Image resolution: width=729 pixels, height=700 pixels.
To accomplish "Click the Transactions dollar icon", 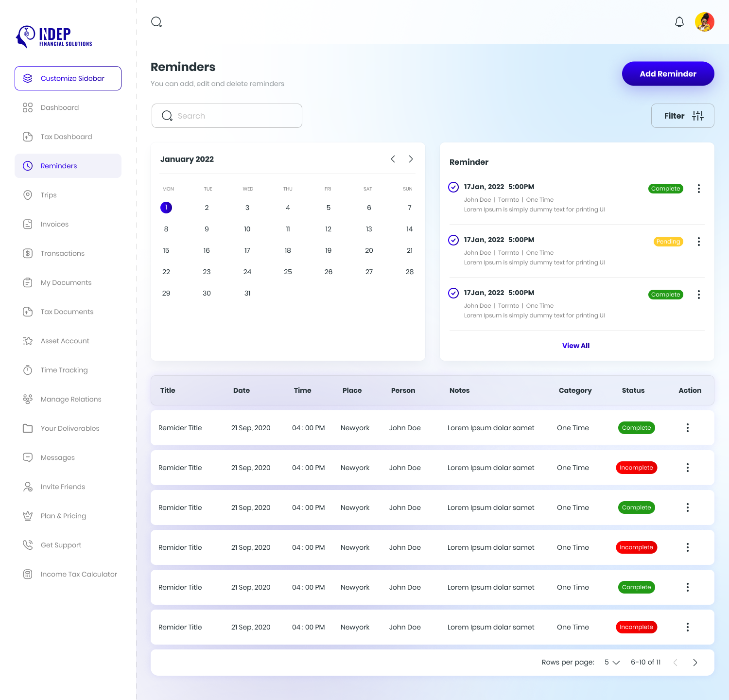I will [x=28, y=253].
